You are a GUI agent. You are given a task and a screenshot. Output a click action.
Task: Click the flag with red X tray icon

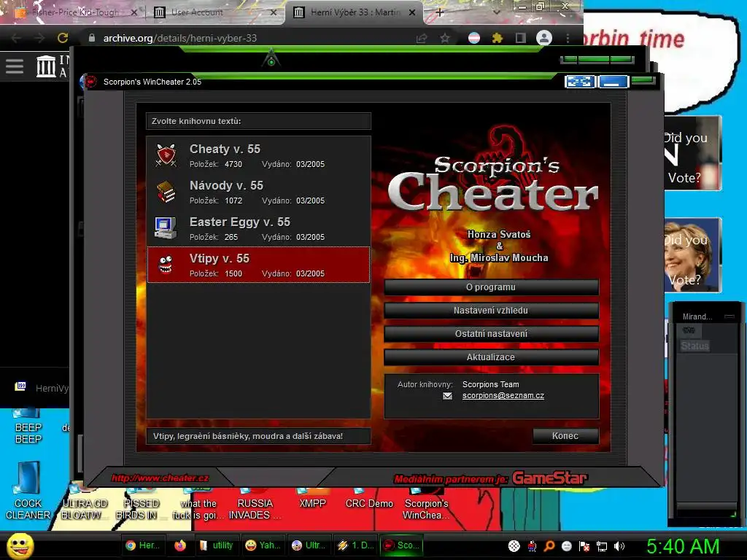[584, 546]
